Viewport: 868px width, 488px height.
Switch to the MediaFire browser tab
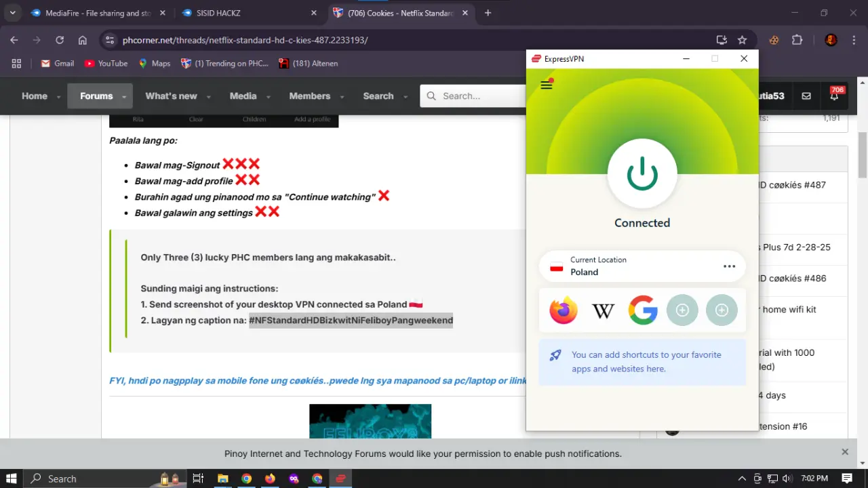tap(98, 13)
